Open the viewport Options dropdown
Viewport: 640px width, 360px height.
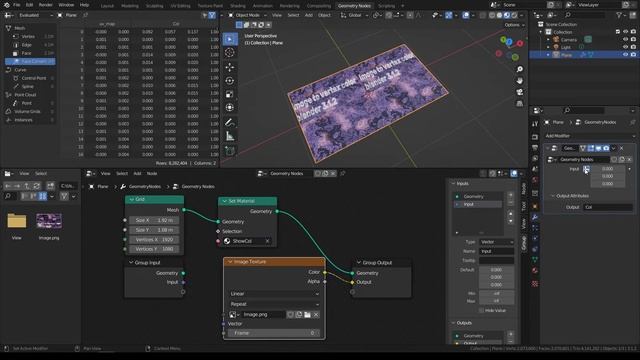tap(514, 25)
